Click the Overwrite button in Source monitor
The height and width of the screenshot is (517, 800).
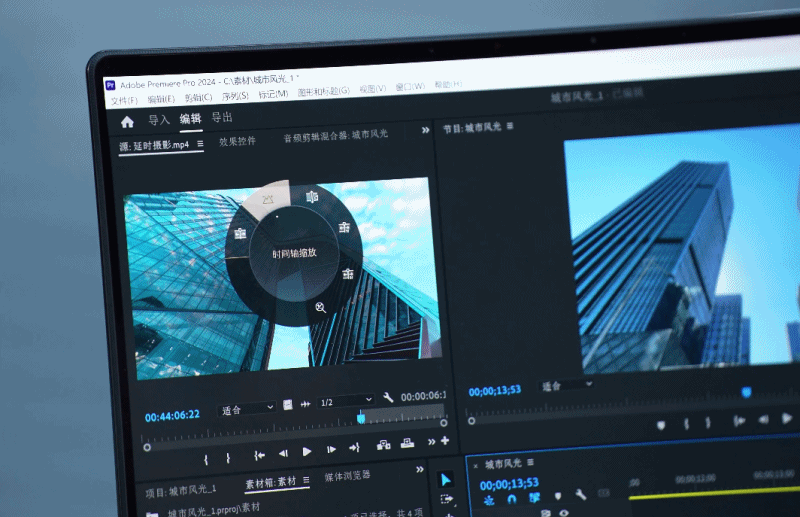click(x=408, y=444)
